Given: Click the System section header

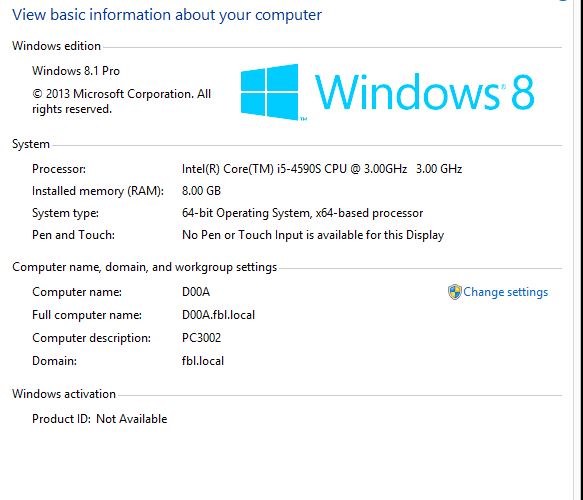Looking at the screenshot, I should pos(31,144).
